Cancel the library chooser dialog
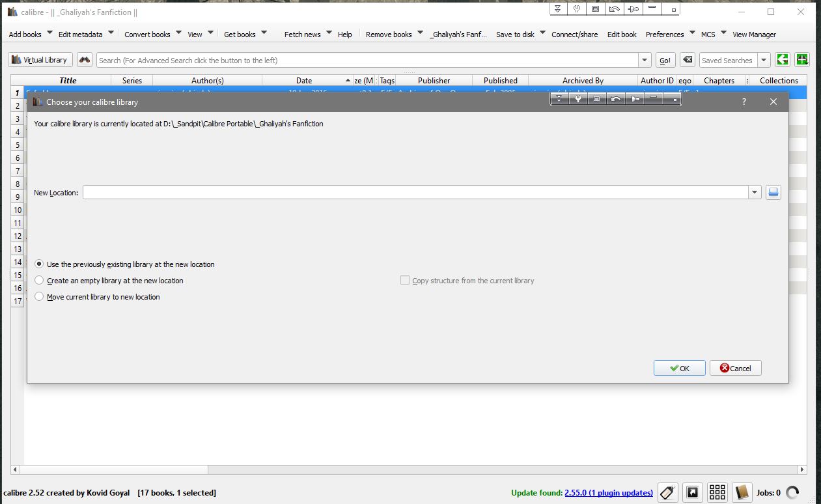This screenshot has height=504, width=821. (735, 368)
